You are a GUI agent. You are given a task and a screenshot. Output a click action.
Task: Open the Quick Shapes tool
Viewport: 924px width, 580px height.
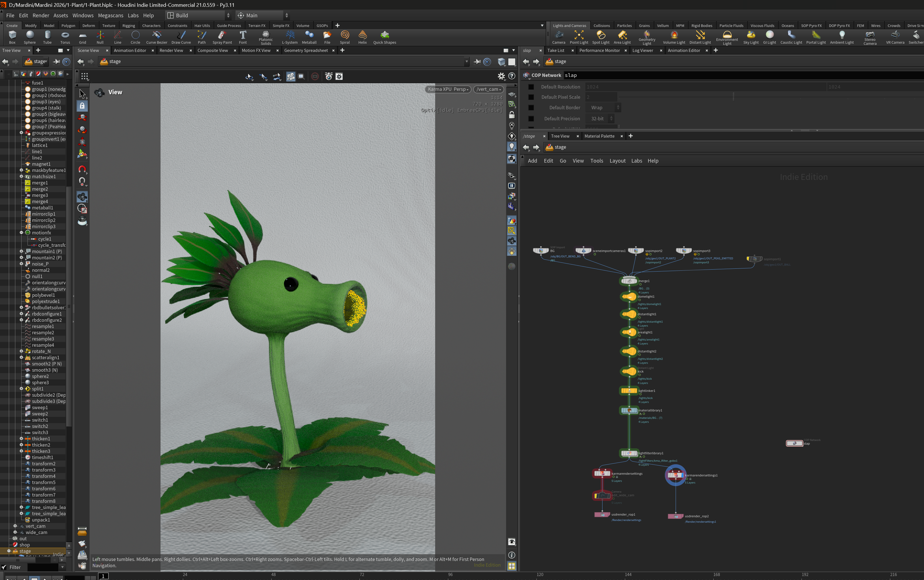coord(384,37)
